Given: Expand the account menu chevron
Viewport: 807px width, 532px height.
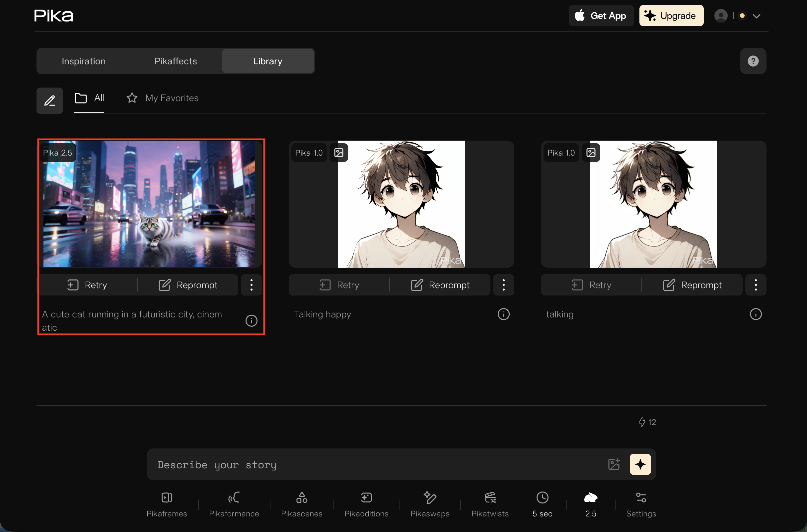Looking at the screenshot, I should click(757, 16).
